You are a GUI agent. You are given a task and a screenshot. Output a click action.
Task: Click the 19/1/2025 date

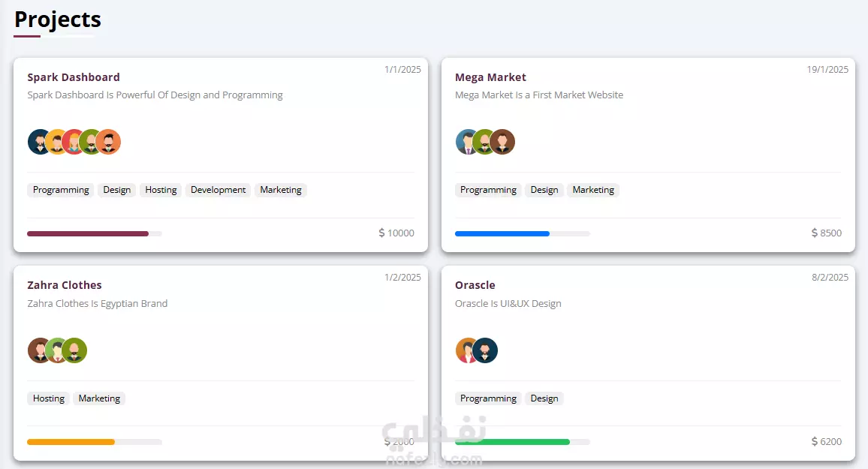point(827,69)
